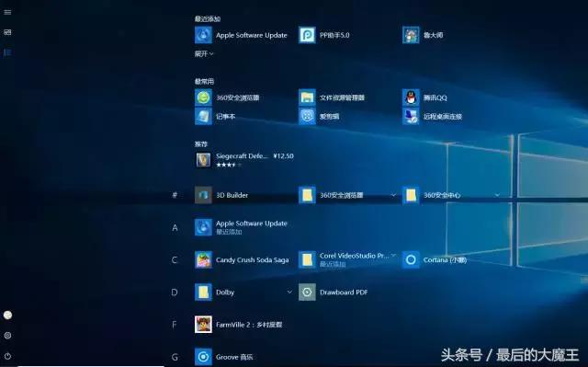
Task: Click the # alphabet section header
Action: [x=175, y=195]
